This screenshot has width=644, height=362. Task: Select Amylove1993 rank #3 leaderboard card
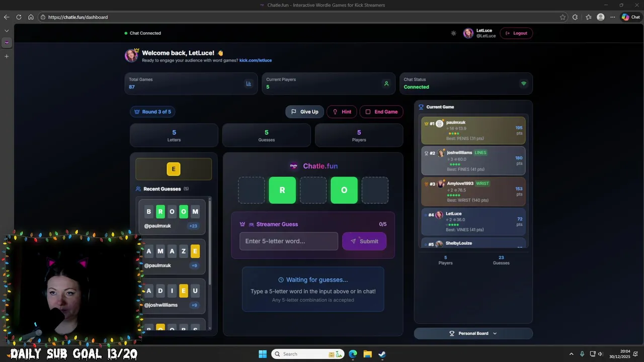click(473, 191)
